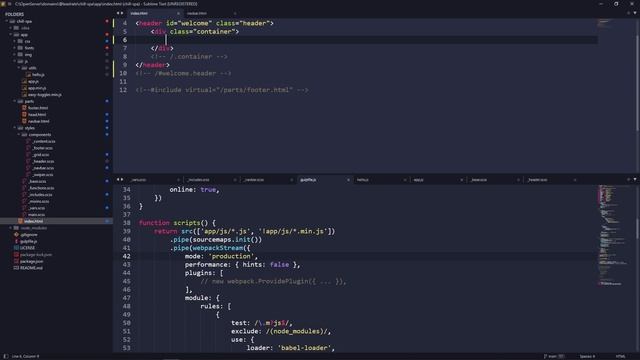The width and height of the screenshot is (640, 360).
Task: Click bottom pane minimap
Action: pyautogui.click(x=615, y=236)
